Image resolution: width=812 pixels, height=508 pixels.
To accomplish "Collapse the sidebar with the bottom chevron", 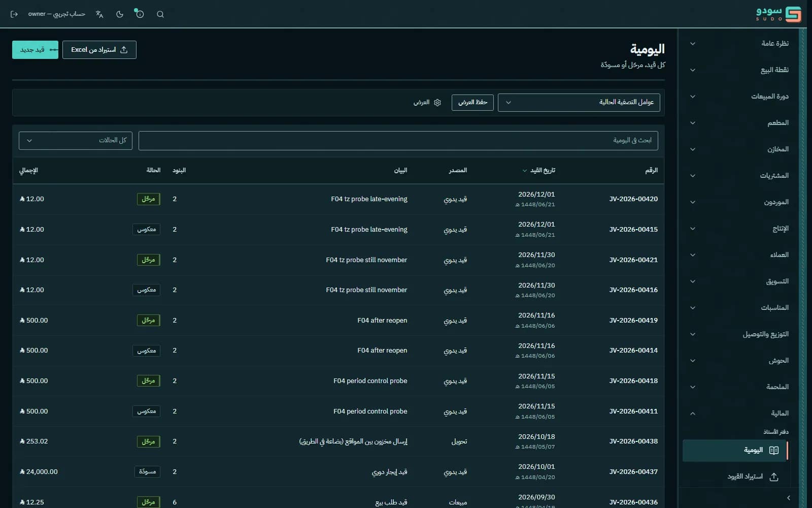I will tap(788, 498).
